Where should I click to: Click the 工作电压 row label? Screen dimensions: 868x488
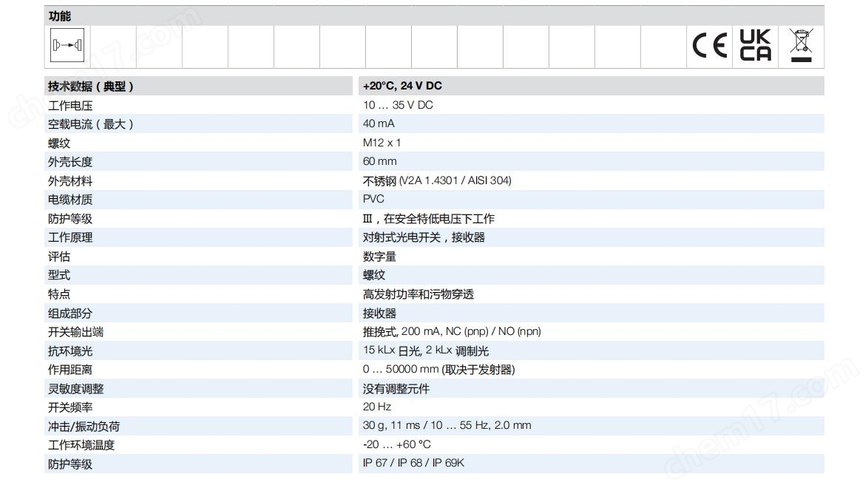(x=70, y=105)
